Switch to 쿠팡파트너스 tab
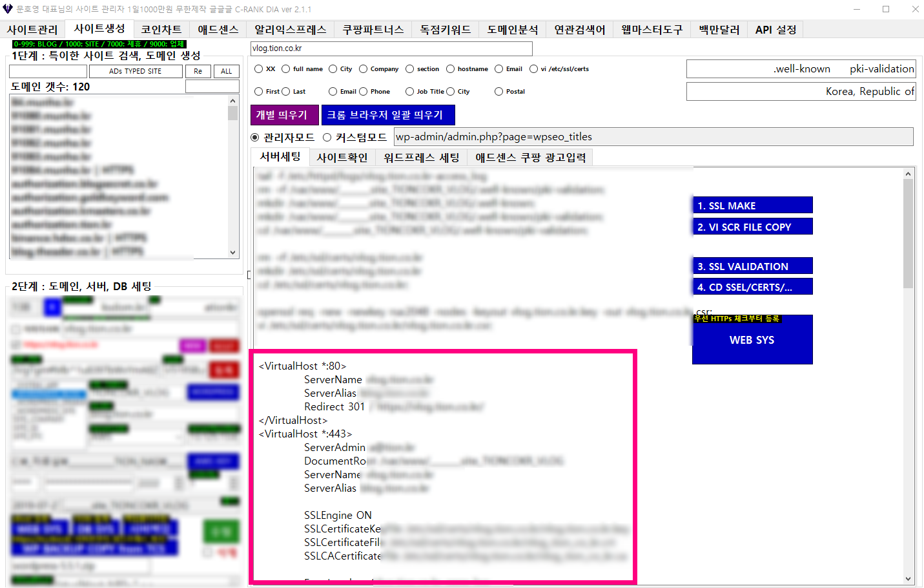This screenshot has height=588, width=924. (x=373, y=30)
